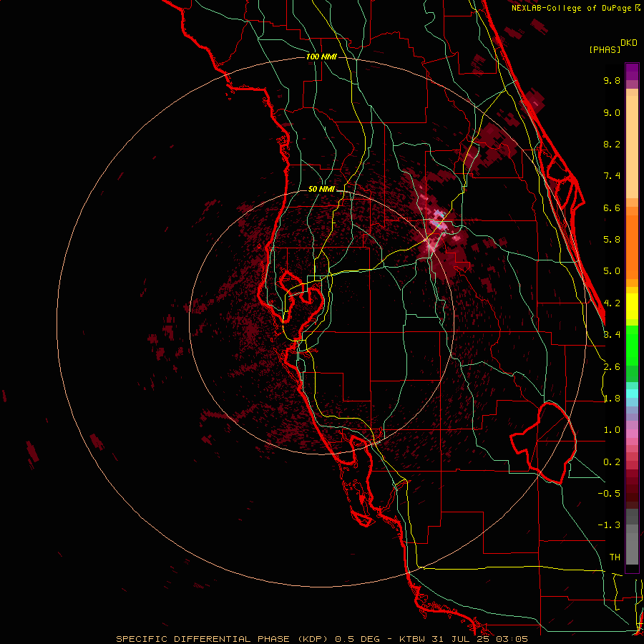This screenshot has height=644, width=644.
Task: Click the 9.8 value on the color scale
Action: 612,80
